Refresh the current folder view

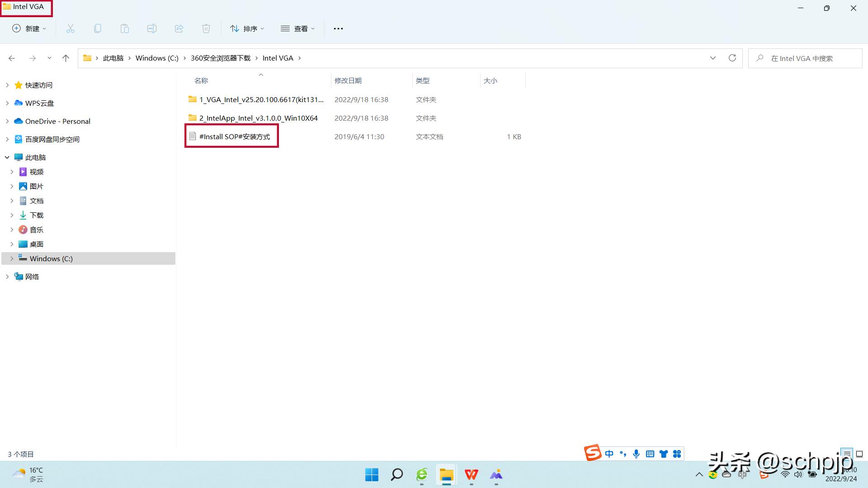click(x=732, y=58)
